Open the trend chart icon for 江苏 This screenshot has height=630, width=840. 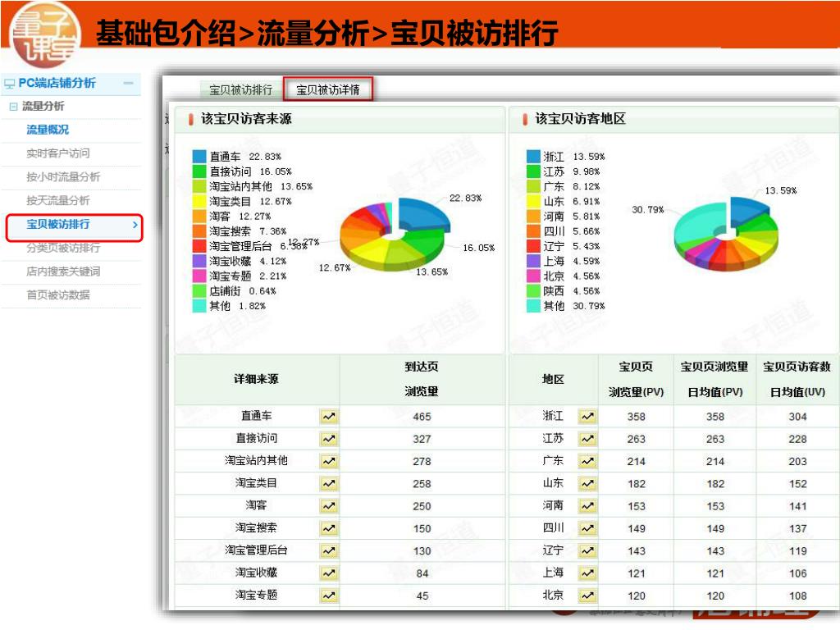[587, 439]
